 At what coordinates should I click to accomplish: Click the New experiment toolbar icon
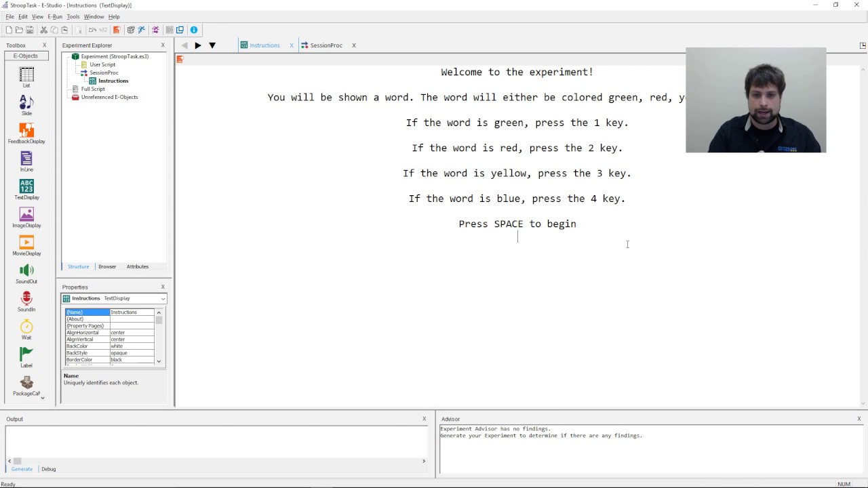click(8, 30)
